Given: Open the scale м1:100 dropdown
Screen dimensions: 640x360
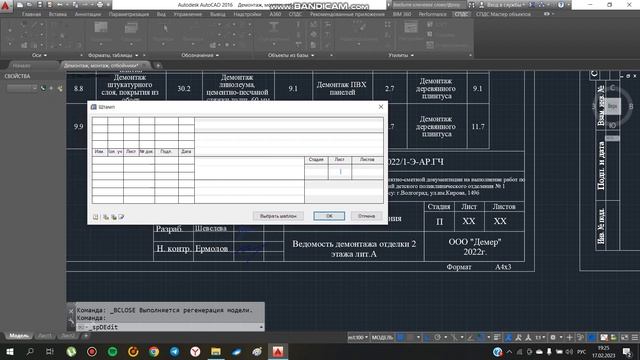Looking at the screenshot, I should 358,338.
